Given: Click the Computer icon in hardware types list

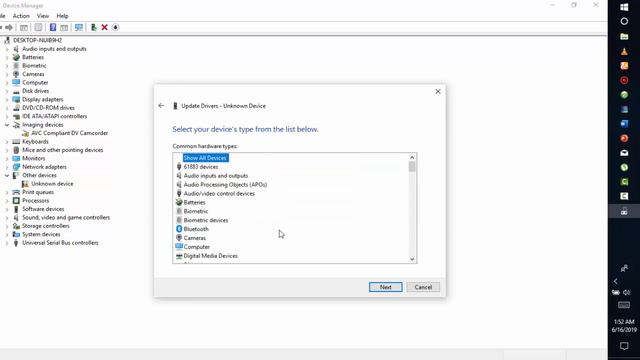Looking at the screenshot, I should 179,247.
